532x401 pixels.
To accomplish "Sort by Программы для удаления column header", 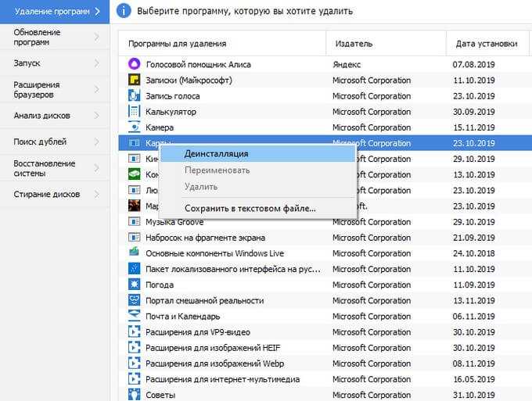I will tap(222, 44).
